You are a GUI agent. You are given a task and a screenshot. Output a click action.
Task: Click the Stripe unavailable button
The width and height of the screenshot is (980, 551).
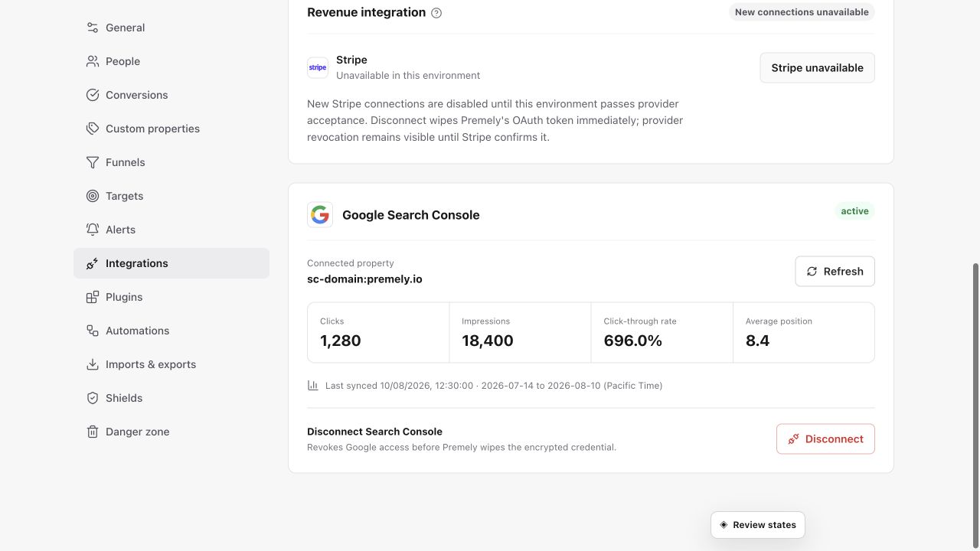(x=817, y=67)
